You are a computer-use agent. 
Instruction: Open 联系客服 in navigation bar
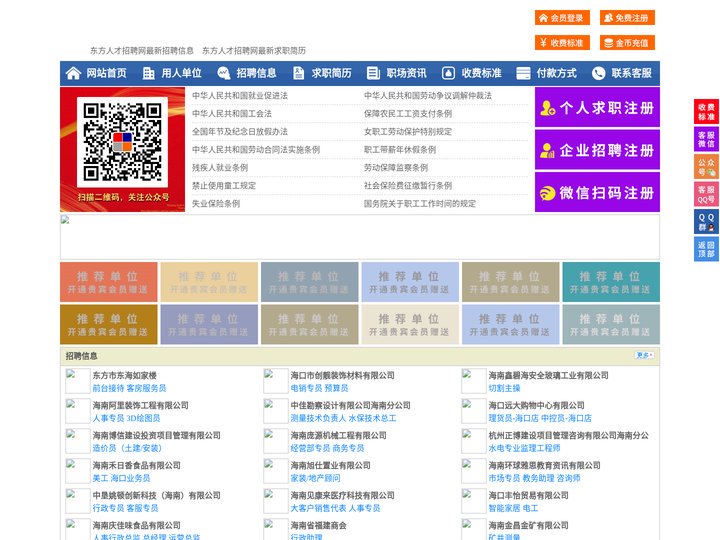(631, 73)
